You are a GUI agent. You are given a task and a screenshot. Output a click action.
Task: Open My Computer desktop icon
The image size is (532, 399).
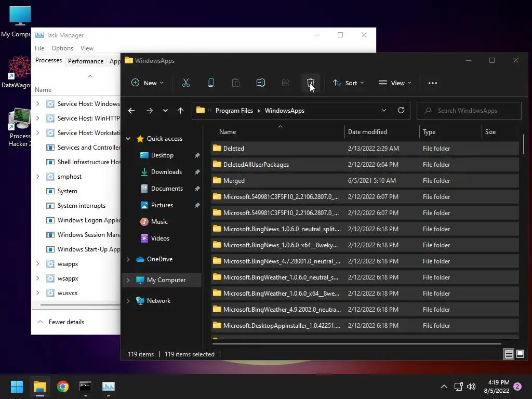tap(17, 21)
